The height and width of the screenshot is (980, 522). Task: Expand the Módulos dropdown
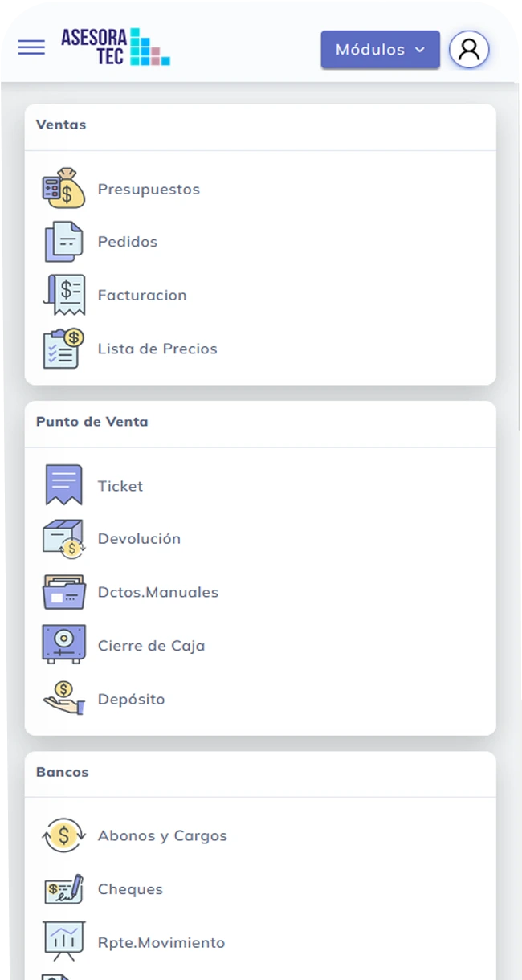pyautogui.click(x=380, y=50)
